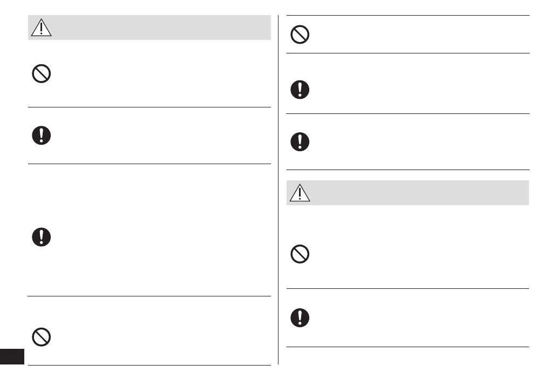Click the warning triangle in the left gray header
557x392 pixels.
click(x=41, y=28)
